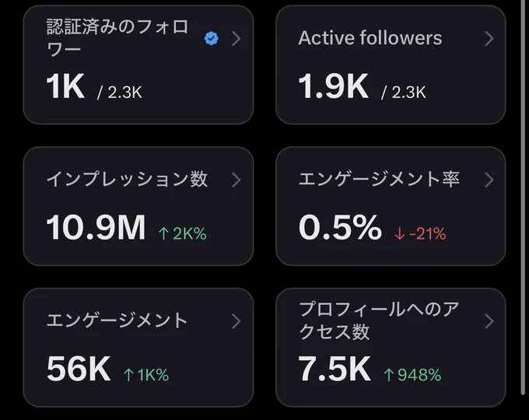This screenshot has height=420, width=529.
Task: Click the 56K engagement value
Action: (79, 369)
